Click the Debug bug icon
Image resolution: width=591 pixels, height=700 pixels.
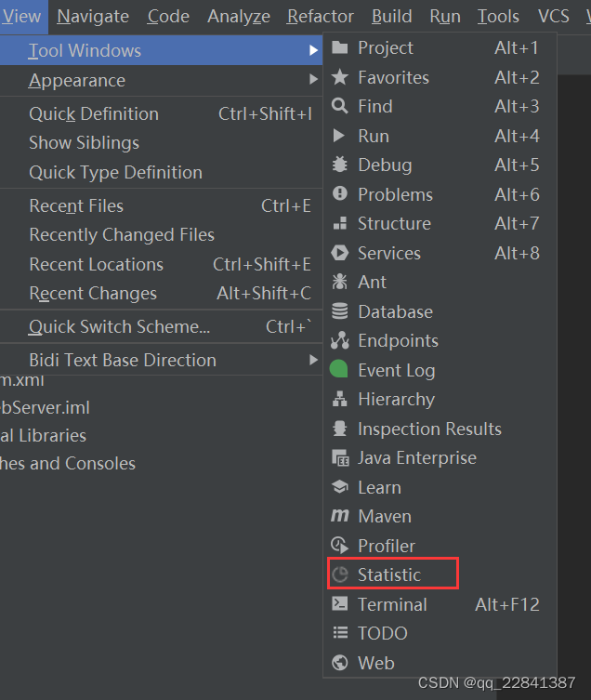[340, 165]
